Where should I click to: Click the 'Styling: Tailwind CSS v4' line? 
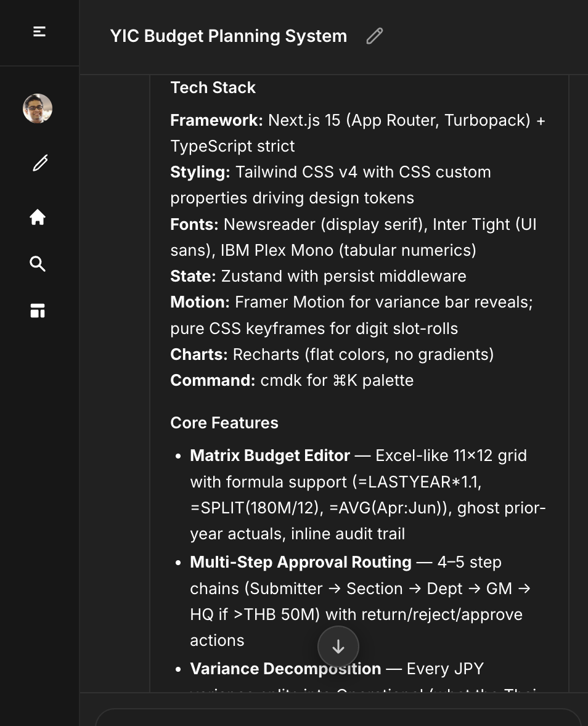[330, 172]
